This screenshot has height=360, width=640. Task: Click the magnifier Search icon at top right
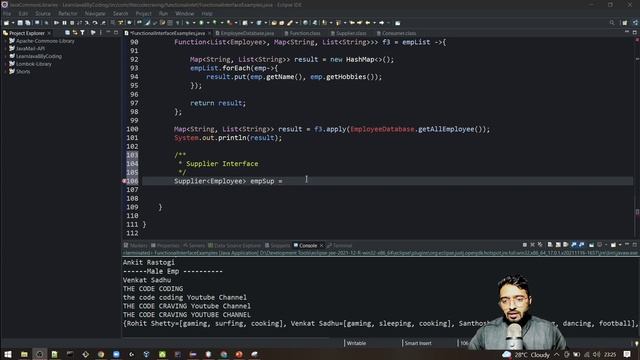(x=612, y=23)
